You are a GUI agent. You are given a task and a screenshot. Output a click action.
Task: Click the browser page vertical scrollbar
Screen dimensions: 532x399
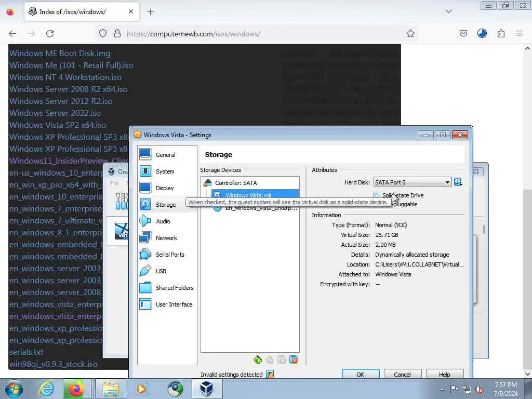click(x=527, y=210)
